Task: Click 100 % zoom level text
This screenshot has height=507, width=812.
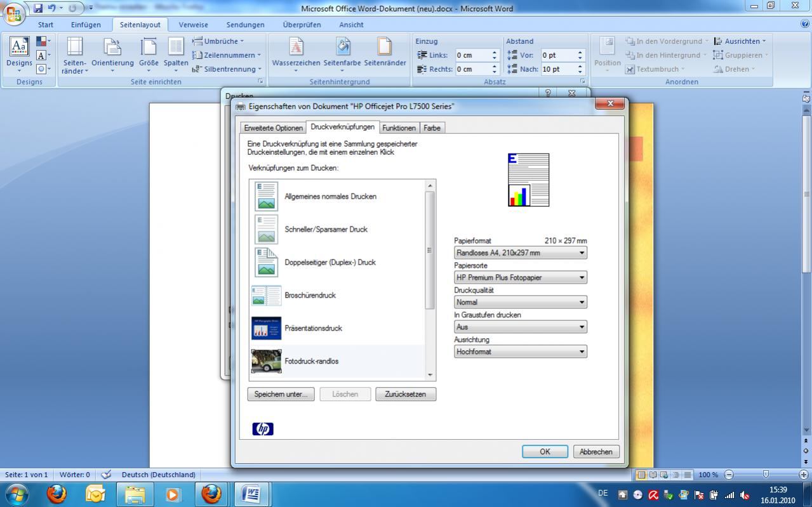Action: [x=708, y=475]
